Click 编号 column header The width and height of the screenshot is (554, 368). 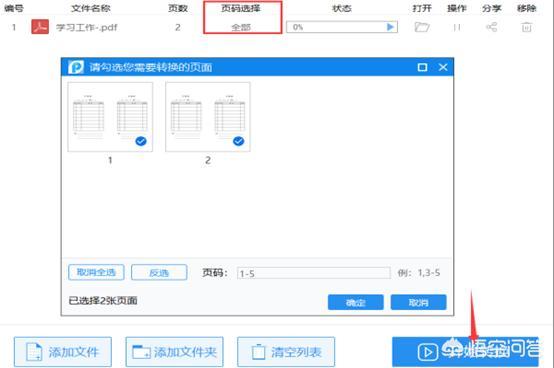tap(14, 8)
